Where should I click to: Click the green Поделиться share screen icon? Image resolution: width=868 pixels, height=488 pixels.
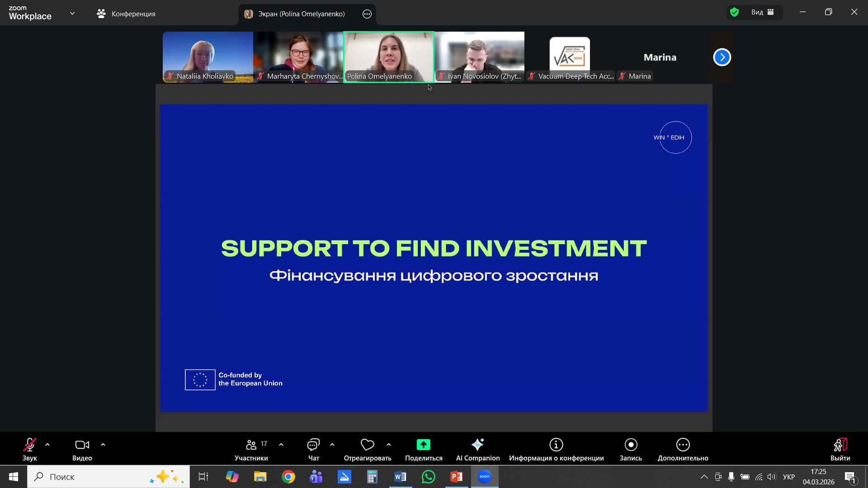point(424,445)
